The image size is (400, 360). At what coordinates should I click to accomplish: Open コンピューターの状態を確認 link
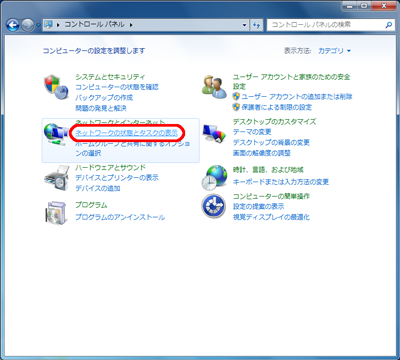pyautogui.click(x=117, y=87)
